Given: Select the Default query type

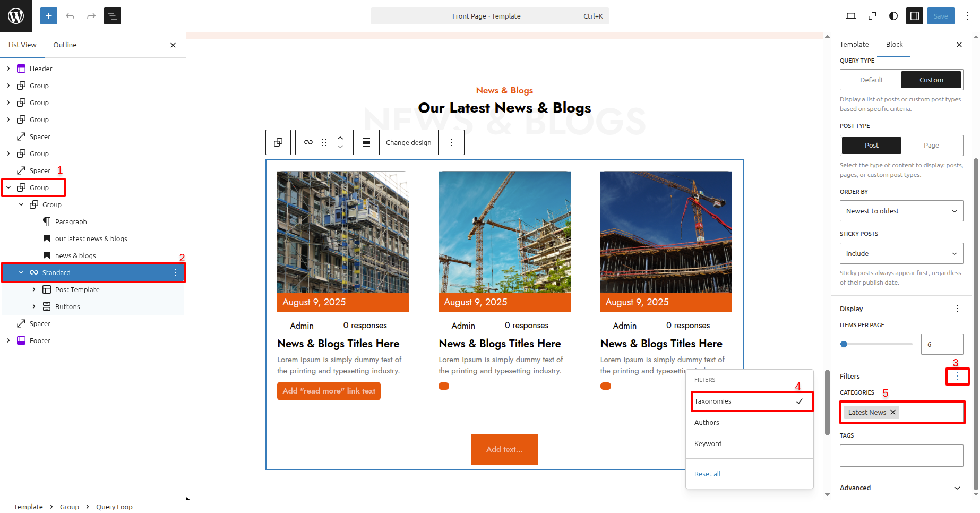Looking at the screenshot, I should pos(871,80).
